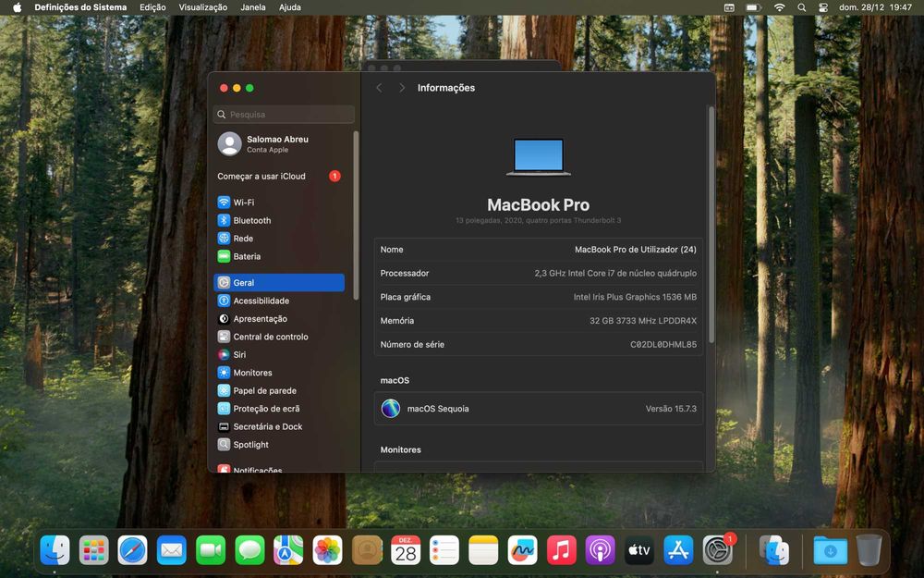Open the Edição menu
This screenshot has width=924, height=578.
click(x=152, y=7)
